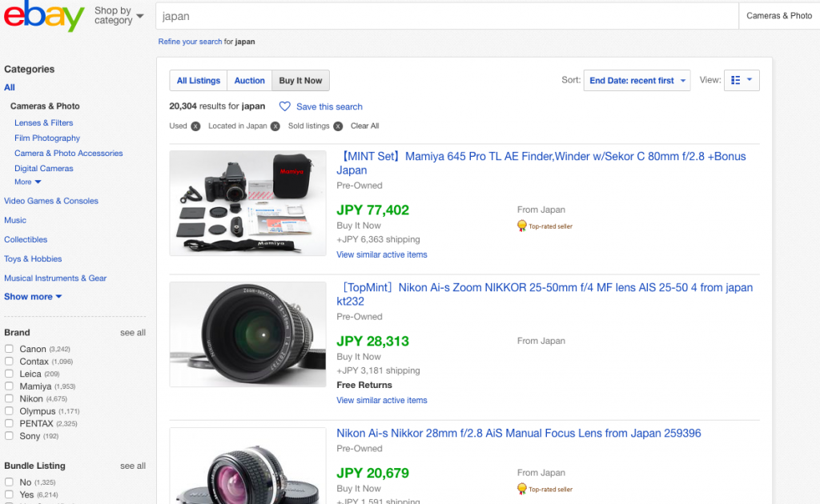Click Top-rated seller badge on Nikkor 28mm listing
Image resolution: width=820 pixels, height=504 pixels.
click(x=545, y=490)
